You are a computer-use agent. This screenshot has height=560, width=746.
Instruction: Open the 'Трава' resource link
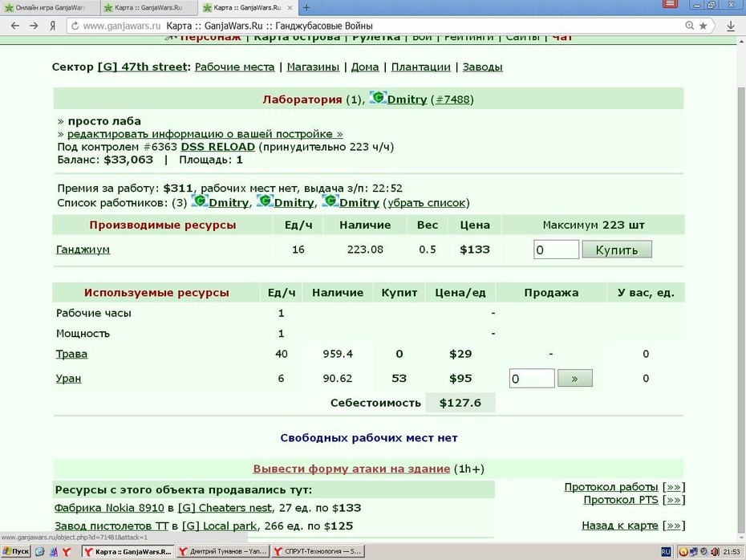(72, 354)
